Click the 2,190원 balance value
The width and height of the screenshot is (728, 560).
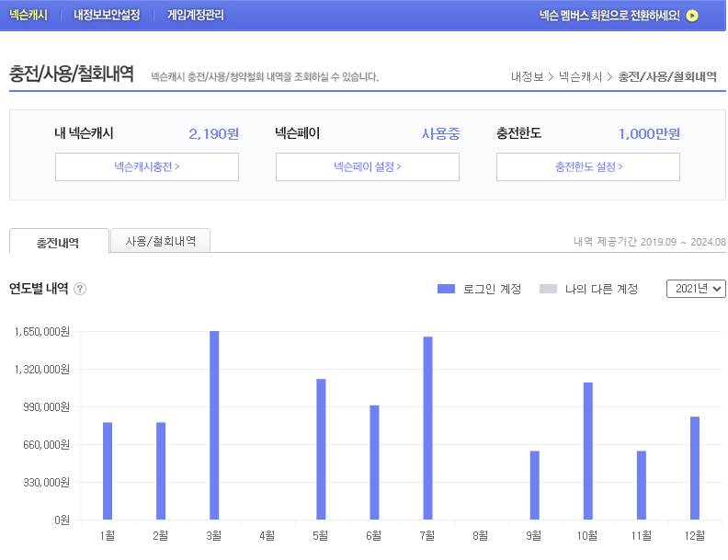213,133
